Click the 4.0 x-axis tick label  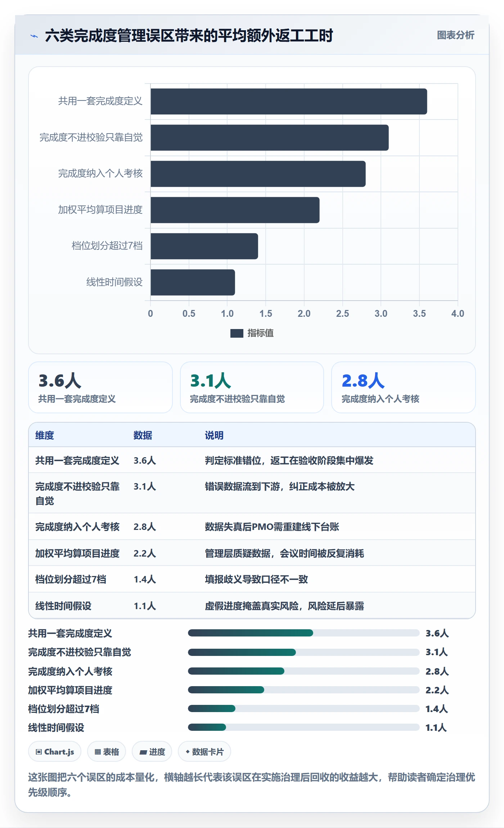point(458,314)
